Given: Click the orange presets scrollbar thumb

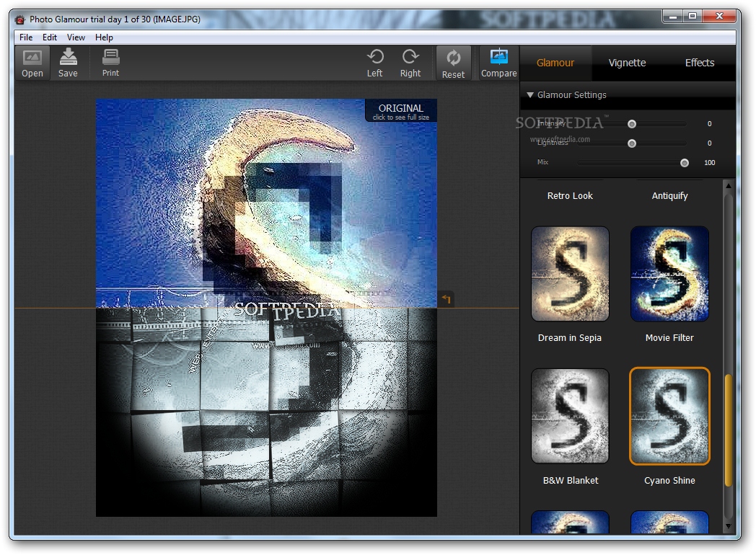Looking at the screenshot, I should point(729,430).
